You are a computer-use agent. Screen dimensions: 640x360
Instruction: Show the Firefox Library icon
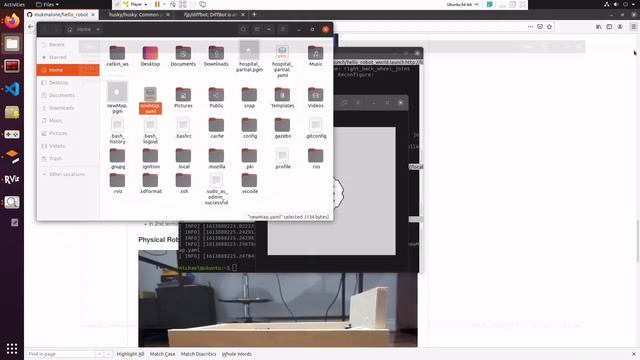point(598,27)
